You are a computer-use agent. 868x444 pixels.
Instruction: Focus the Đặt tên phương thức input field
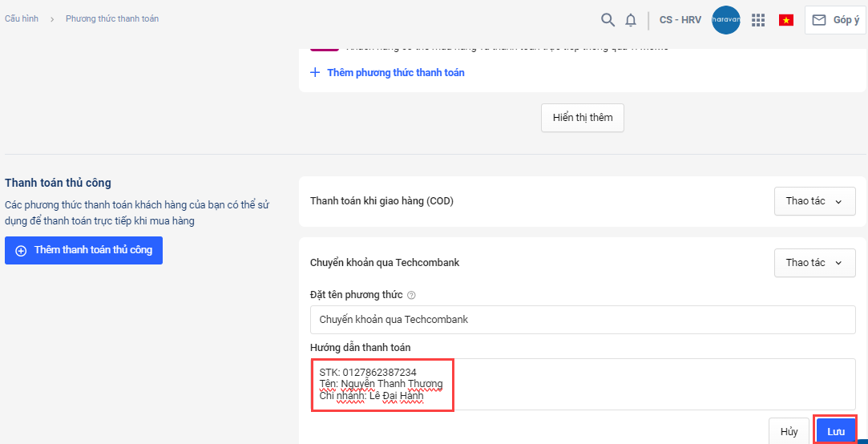coord(583,320)
